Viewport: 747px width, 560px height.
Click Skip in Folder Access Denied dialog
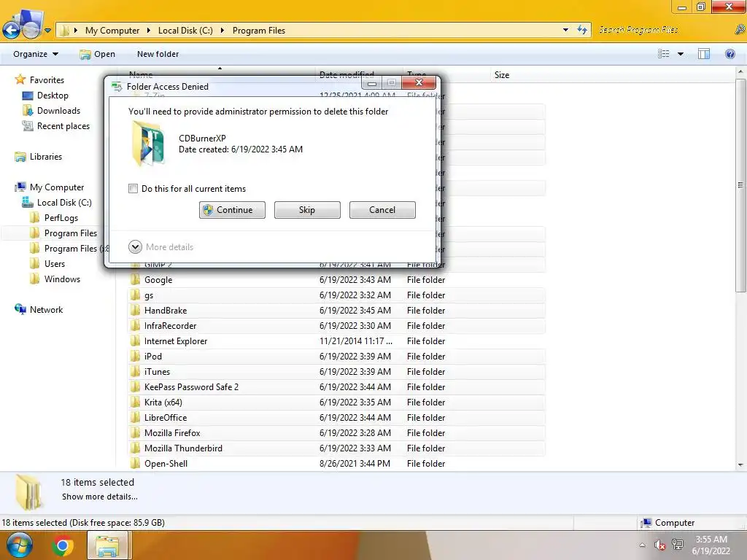307,210
